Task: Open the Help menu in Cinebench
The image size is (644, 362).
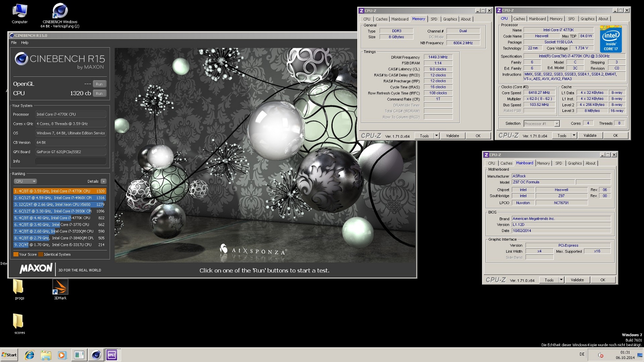Action: tap(25, 42)
